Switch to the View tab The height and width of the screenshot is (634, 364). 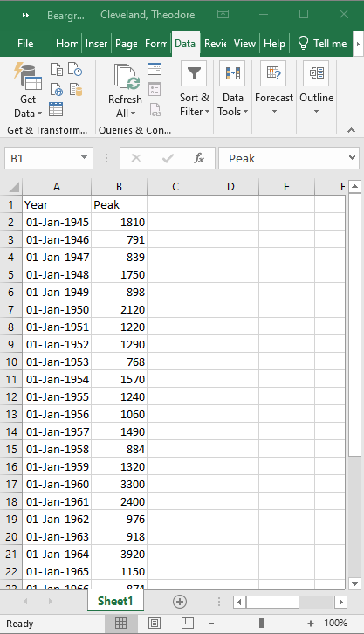244,44
